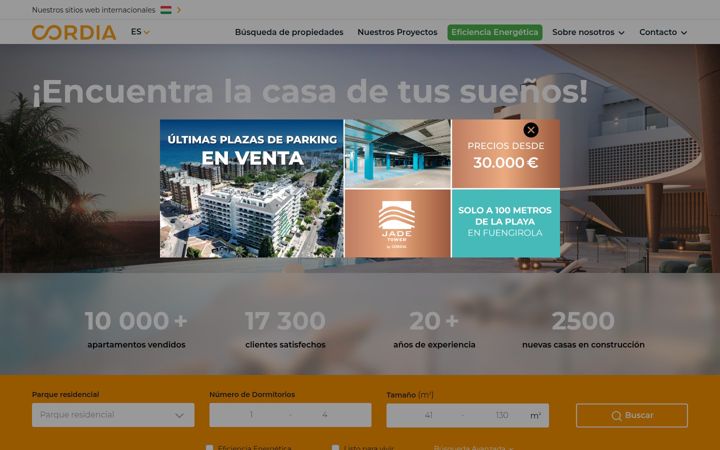This screenshot has height=450, width=720.
Task: Open the international sites arrow
Action: pyautogui.click(x=179, y=10)
